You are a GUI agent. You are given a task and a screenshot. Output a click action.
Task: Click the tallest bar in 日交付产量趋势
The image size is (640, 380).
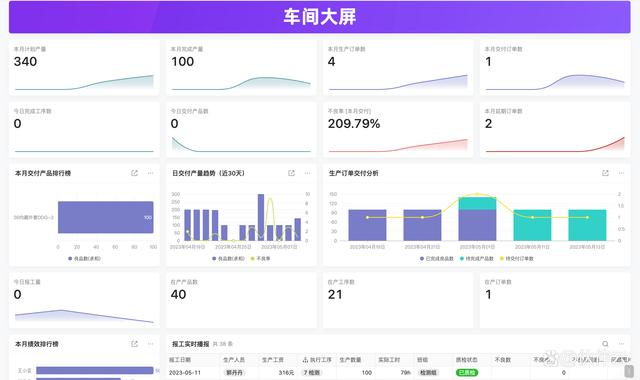261,217
